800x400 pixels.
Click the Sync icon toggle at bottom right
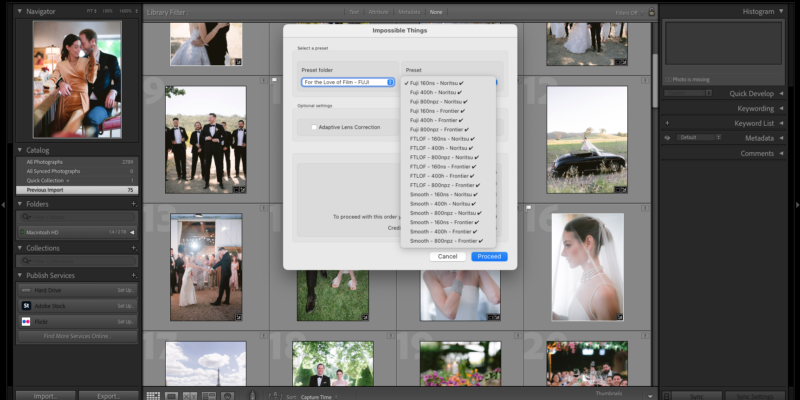[666, 396]
